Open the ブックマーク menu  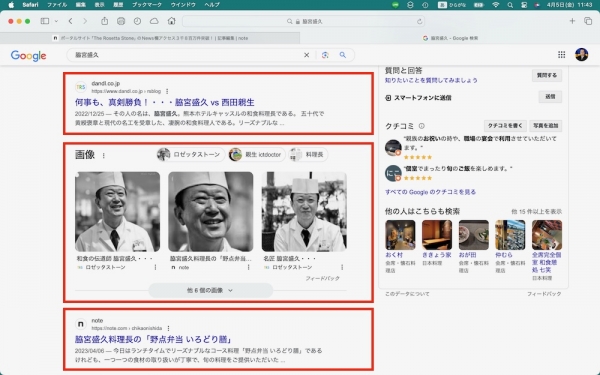click(x=147, y=5)
